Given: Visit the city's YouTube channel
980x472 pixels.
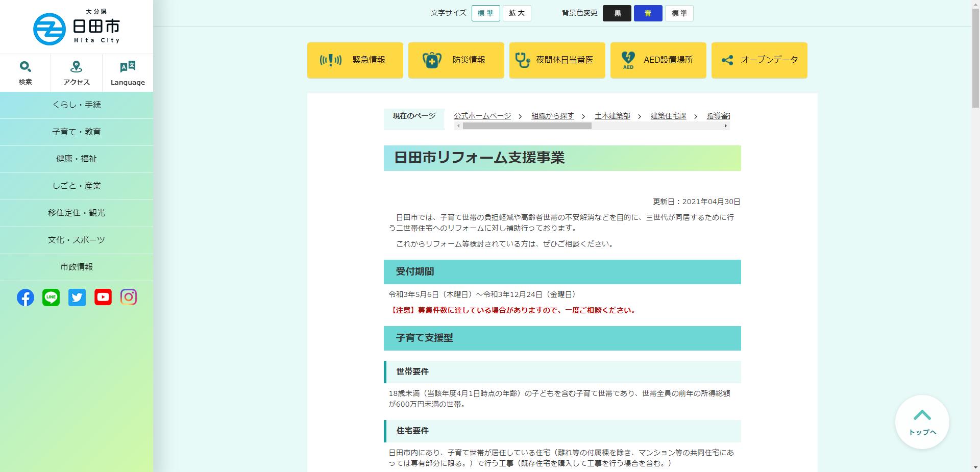Looking at the screenshot, I should click(x=103, y=297).
